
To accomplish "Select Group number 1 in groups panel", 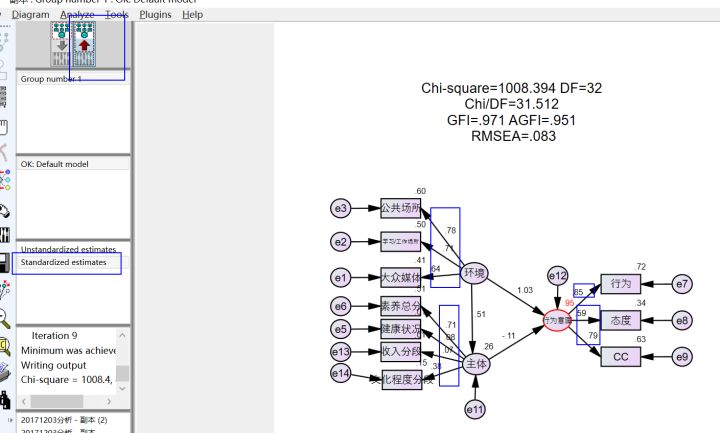I will (51, 79).
